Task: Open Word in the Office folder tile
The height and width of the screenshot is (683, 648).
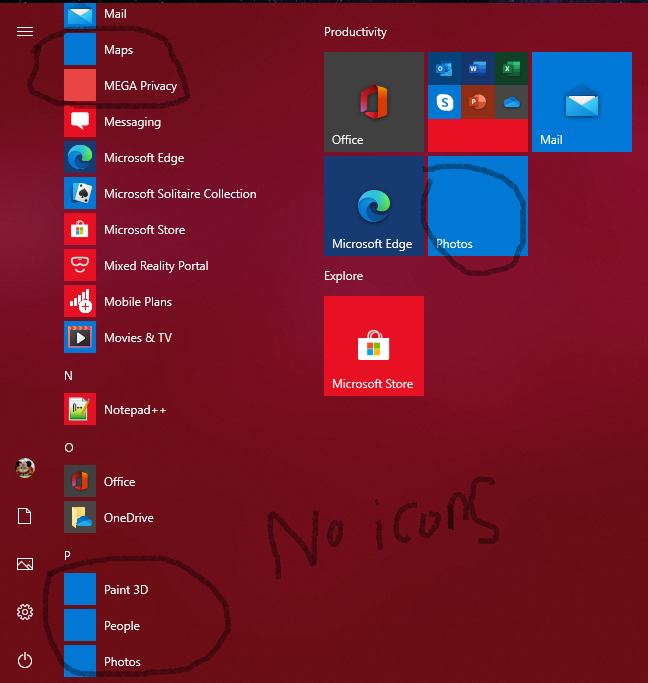Action: 478,68
